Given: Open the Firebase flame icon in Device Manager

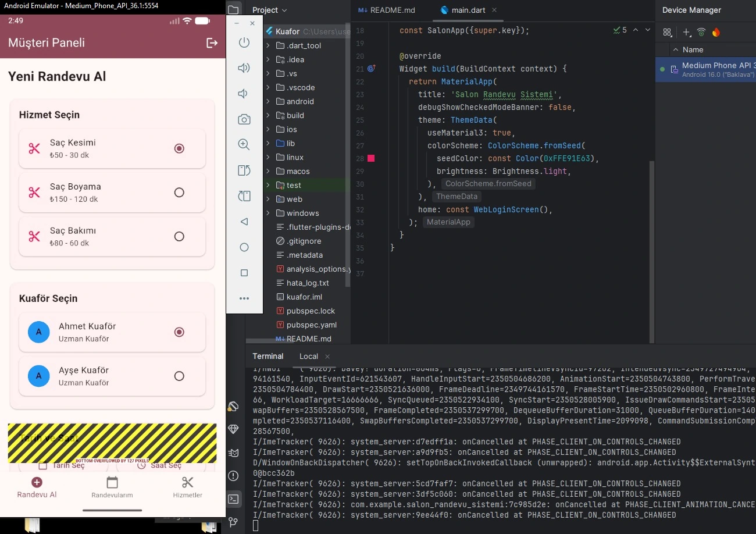Looking at the screenshot, I should 716,33.
